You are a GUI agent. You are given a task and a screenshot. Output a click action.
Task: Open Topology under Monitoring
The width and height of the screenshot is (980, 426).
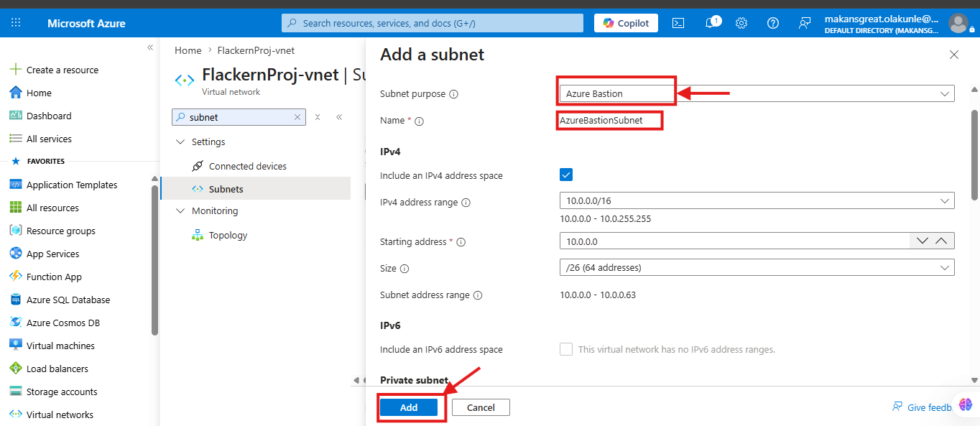click(228, 235)
